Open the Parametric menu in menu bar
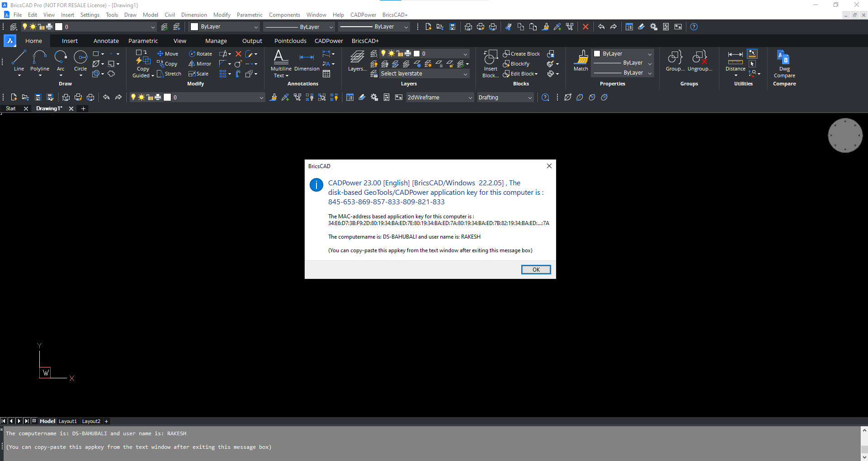Viewport: 868px width, 461px height. pyautogui.click(x=250, y=15)
